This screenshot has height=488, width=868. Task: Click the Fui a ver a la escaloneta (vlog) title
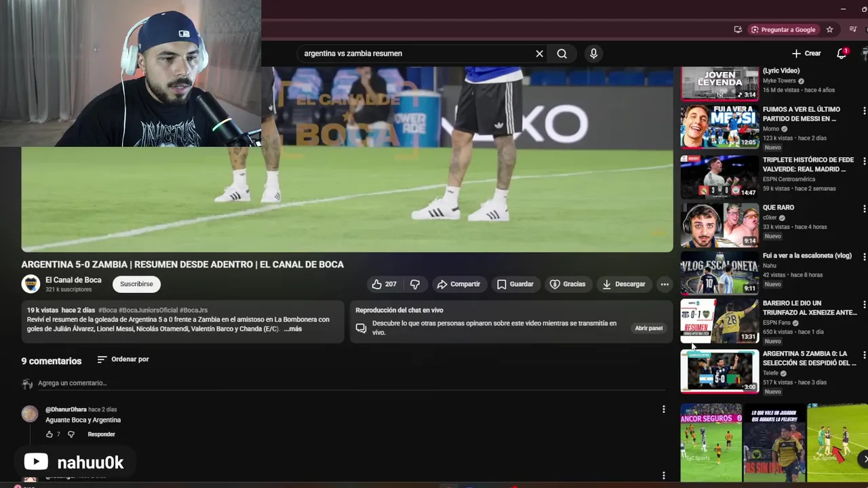click(x=807, y=256)
